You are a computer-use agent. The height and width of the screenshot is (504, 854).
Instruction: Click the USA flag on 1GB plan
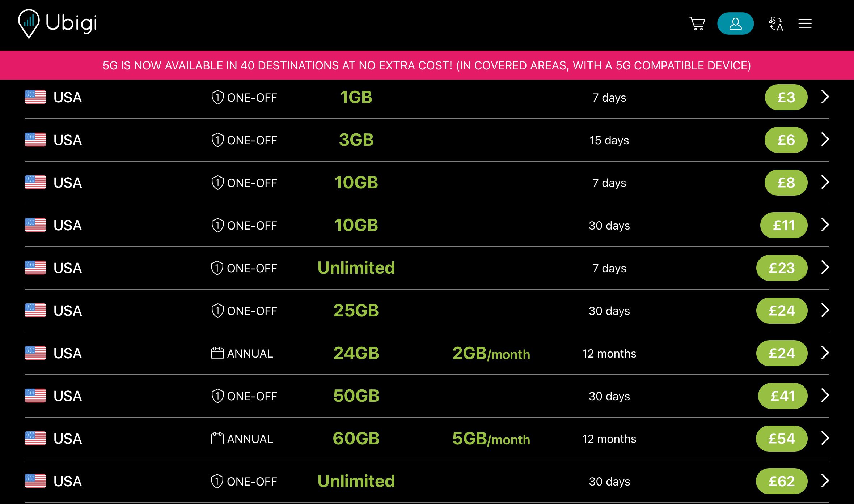pos(35,97)
